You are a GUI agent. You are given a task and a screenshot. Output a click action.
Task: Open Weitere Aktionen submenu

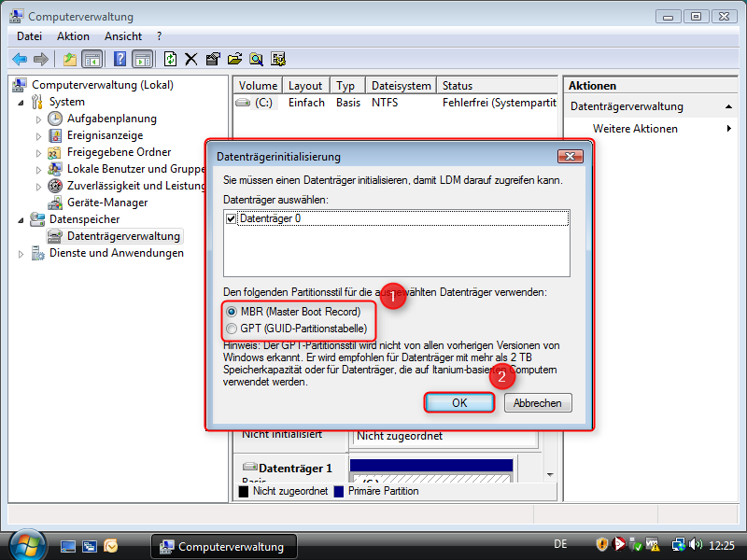tap(651, 129)
